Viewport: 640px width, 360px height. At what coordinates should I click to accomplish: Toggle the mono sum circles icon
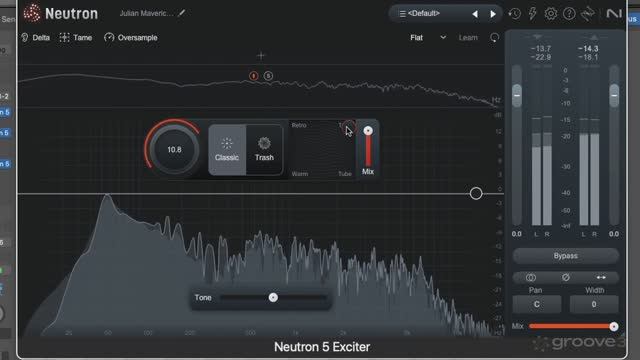point(531,278)
